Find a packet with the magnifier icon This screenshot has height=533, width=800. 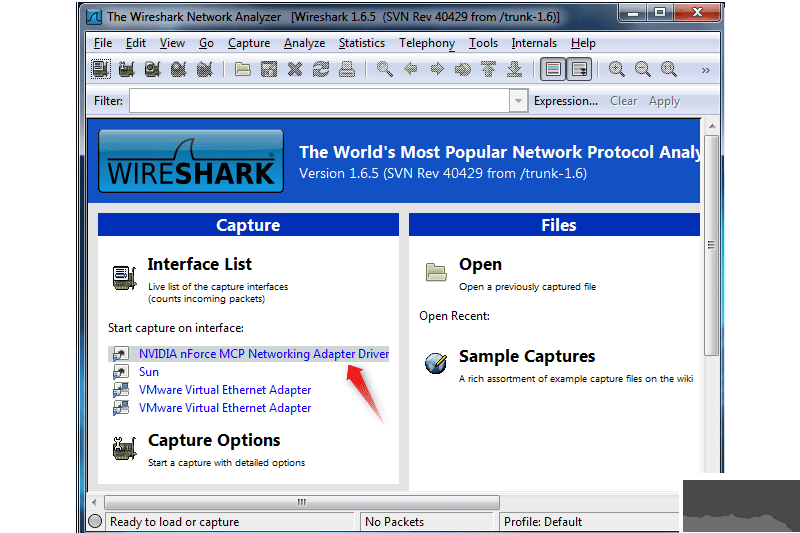385,69
